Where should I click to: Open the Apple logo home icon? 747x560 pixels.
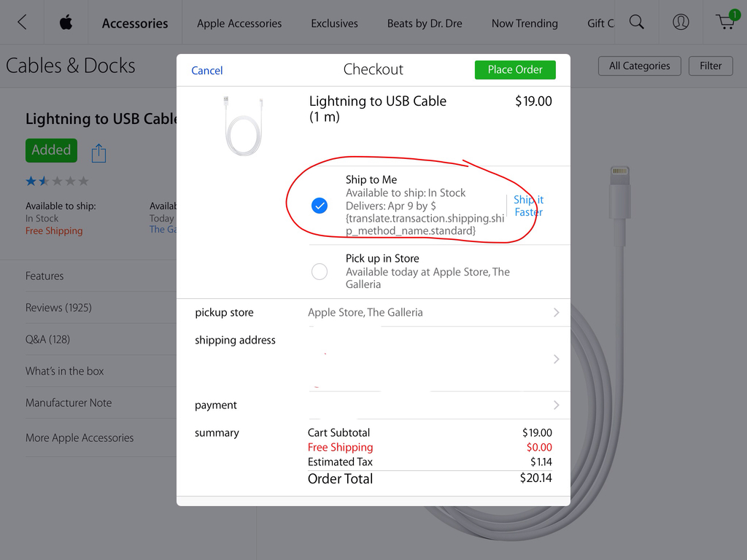coord(66,22)
